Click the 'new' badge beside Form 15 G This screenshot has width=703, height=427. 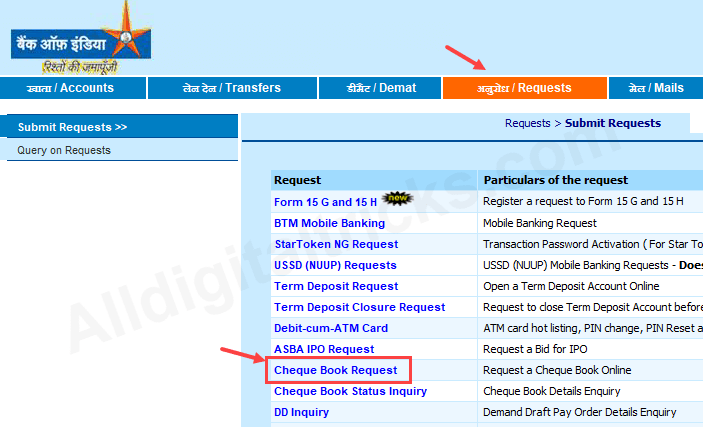click(x=397, y=198)
